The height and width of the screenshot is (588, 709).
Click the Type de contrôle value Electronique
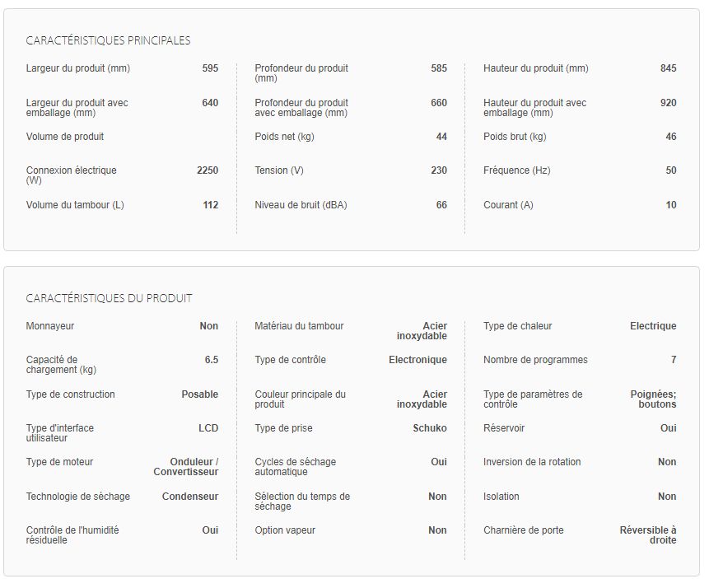click(x=417, y=360)
